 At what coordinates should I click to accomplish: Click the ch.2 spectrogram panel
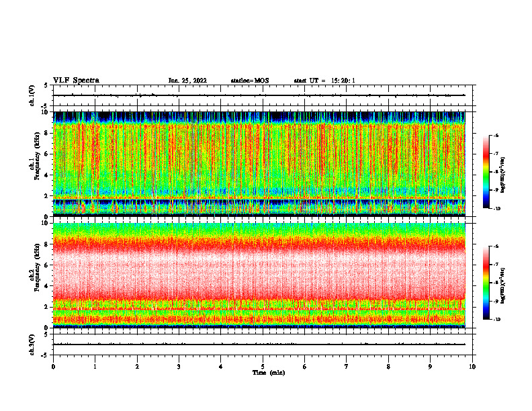point(259,275)
